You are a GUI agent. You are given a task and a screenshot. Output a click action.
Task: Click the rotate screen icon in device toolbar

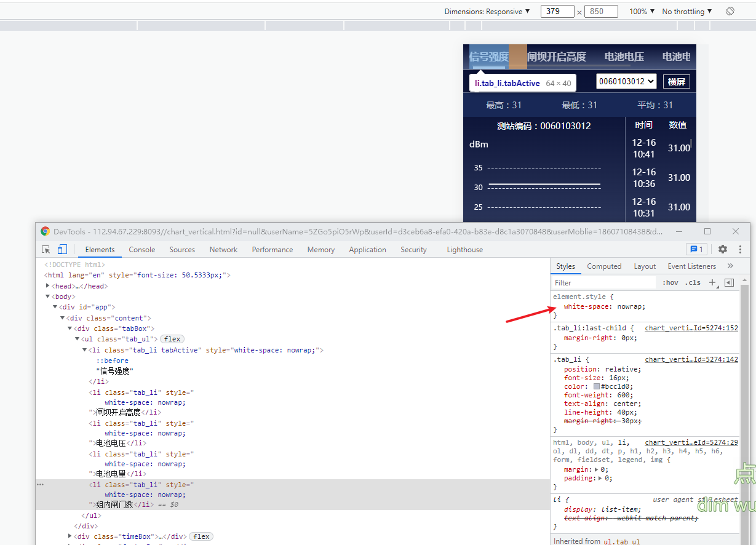pyautogui.click(x=730, y=11)
